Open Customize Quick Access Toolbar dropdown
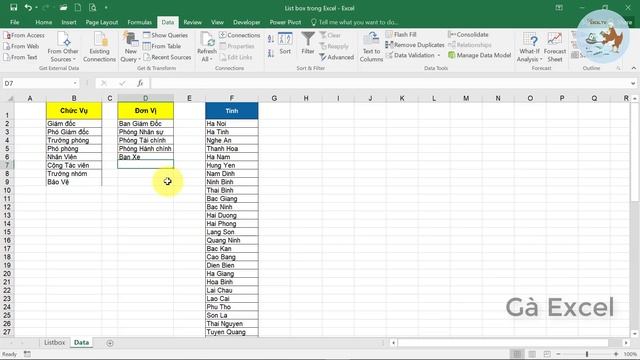 point(106,7)
